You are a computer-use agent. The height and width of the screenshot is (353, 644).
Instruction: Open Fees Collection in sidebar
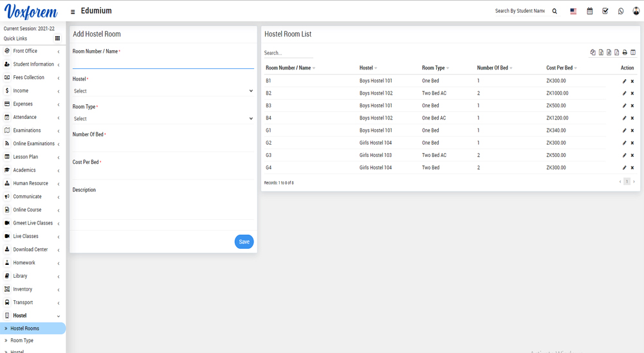(28, 78)
